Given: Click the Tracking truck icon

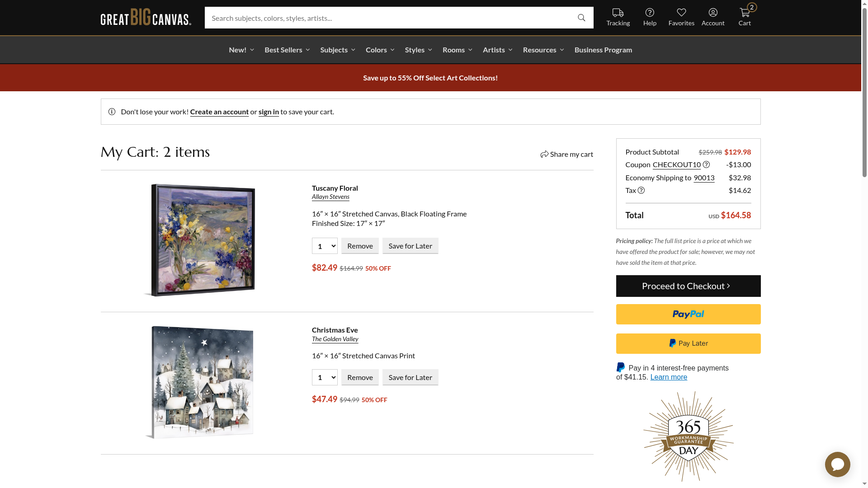Looking at the screenshot, I should click(x=618, y=13).
